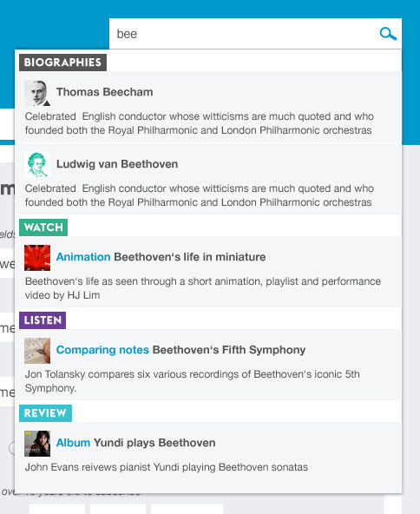Open the Ludwig van Beethoven biography result
Screen dimensions: 420x514
117,164
